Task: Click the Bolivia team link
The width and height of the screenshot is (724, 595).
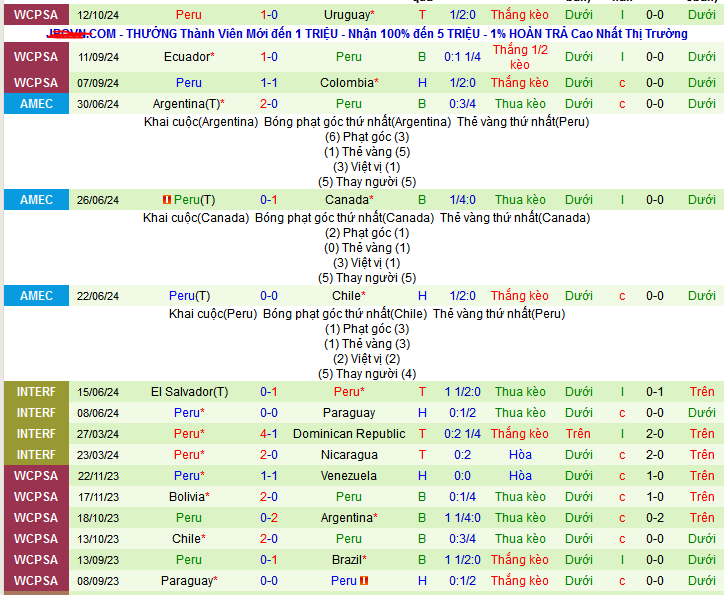Action: click(x=186, y=497)
